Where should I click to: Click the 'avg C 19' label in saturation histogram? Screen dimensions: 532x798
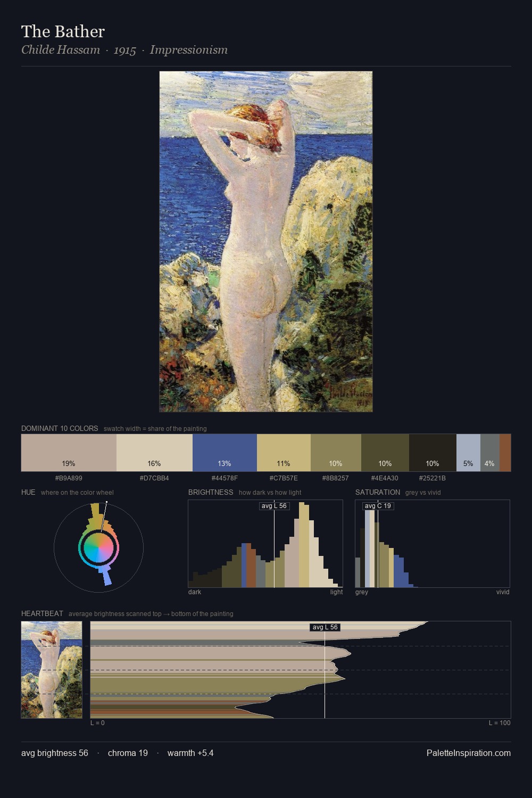pyautogui.click(x=378, y=506)
